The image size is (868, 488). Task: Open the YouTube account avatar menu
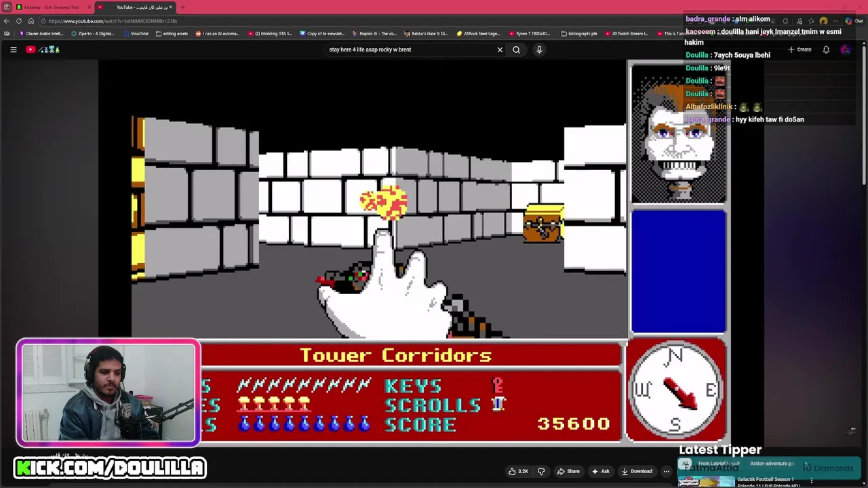[845, 49]
